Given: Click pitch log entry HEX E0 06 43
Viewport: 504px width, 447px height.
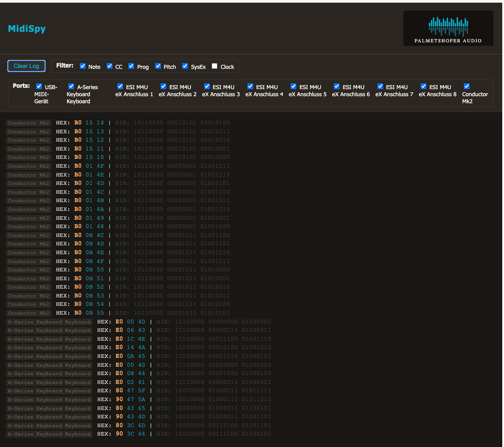Looking at the screenshot, I should coord(138,330).
